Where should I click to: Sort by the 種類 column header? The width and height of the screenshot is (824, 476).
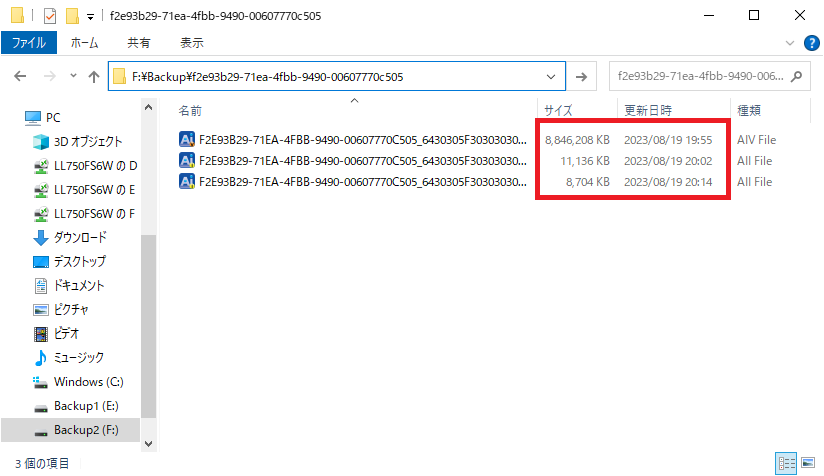coord(749,110)
